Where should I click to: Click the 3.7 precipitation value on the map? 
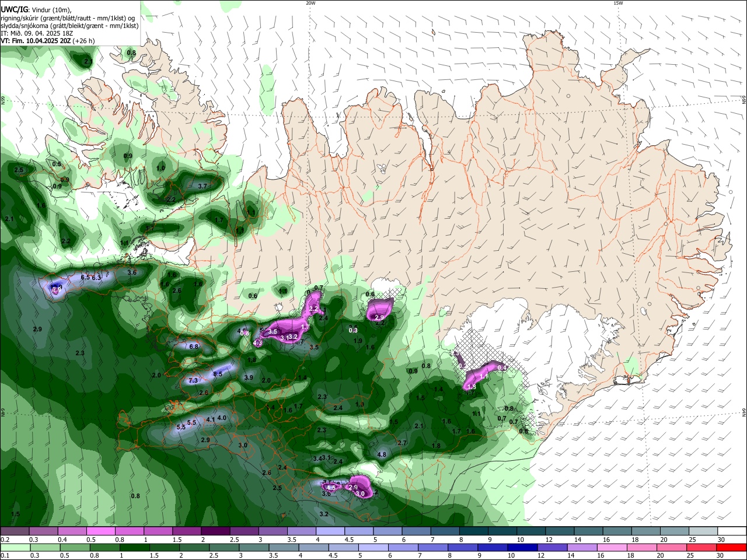(x=203, y=186)
